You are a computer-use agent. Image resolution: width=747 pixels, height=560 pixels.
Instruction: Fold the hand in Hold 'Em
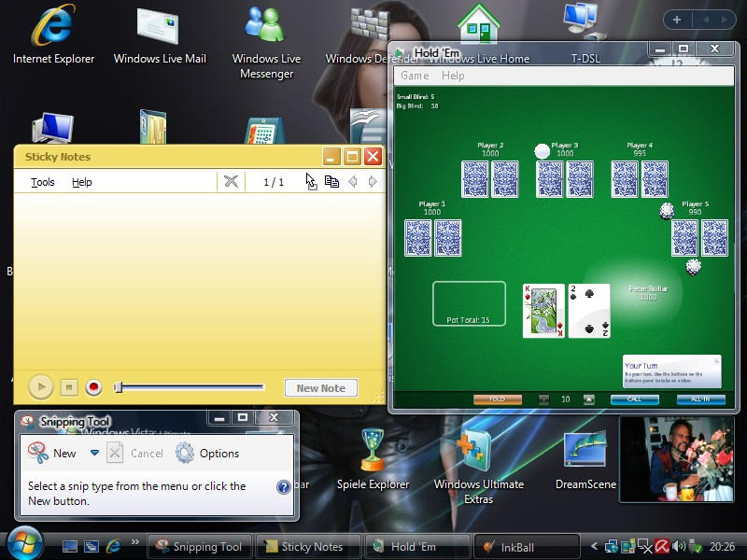[498, 399]
